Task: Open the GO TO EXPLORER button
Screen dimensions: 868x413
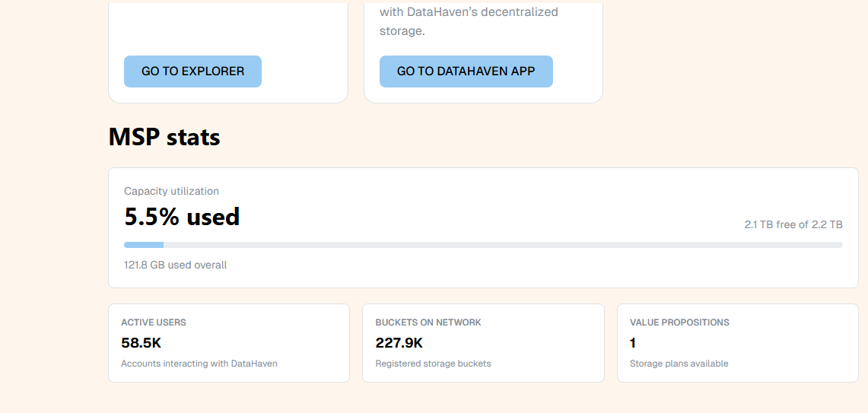Action: click(x=192, y=71)
